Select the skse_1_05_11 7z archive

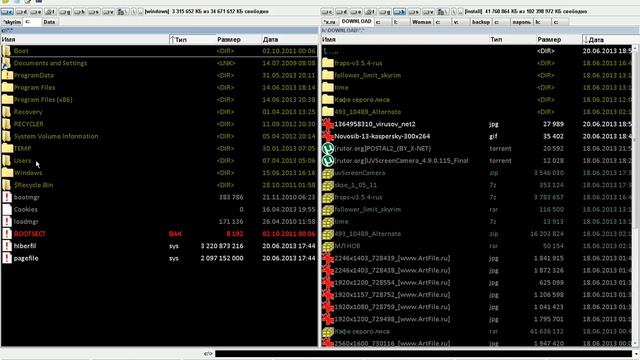478,185
